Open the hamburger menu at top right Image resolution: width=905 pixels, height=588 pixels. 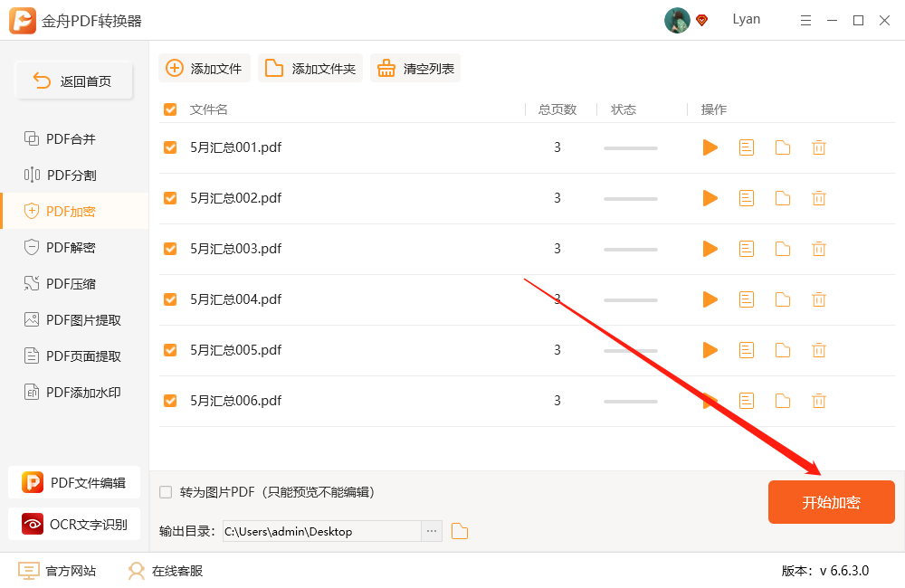[x=805, y=20]
